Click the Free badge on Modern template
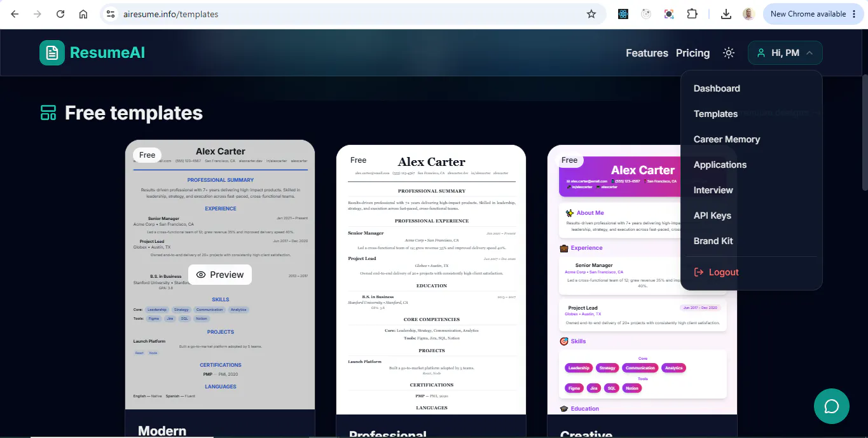 pos(148,154)
